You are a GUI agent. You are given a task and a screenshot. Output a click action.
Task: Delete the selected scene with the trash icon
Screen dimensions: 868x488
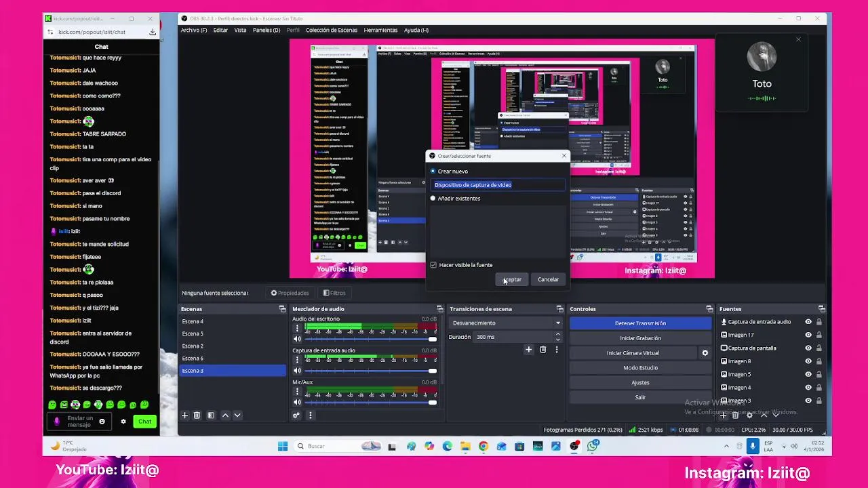click(x=197, y=415)
